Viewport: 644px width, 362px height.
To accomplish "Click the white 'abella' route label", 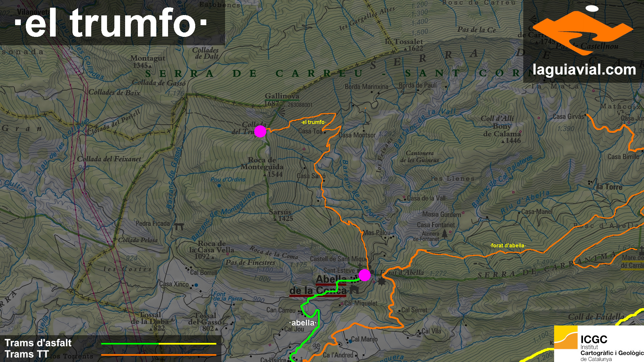I will (303, 323).
